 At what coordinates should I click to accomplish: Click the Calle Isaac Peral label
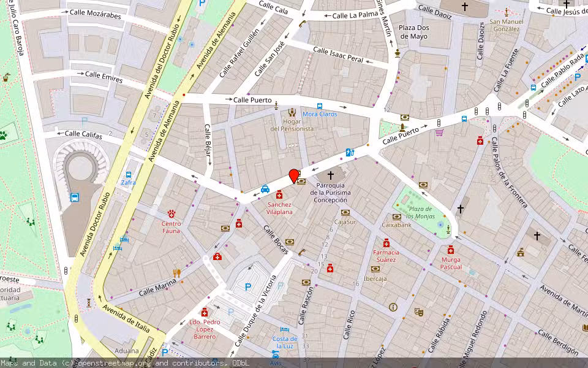(338, 55)
